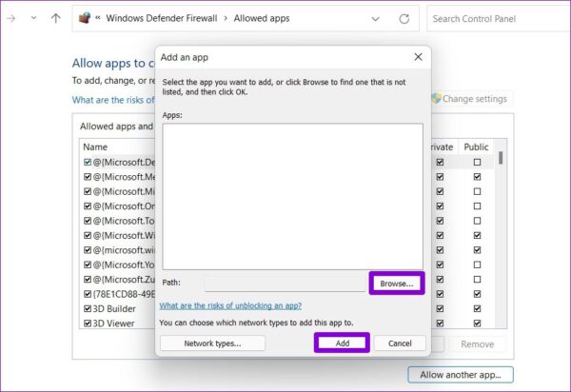Toggle the 3D Builder name checkbox
The image size is (571, 392).
point(88,308)
